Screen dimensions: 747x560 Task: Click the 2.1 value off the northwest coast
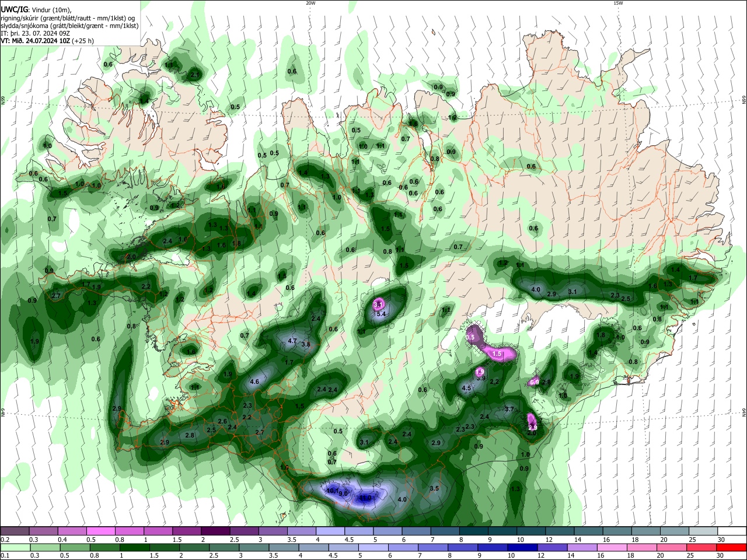(195, 75)
